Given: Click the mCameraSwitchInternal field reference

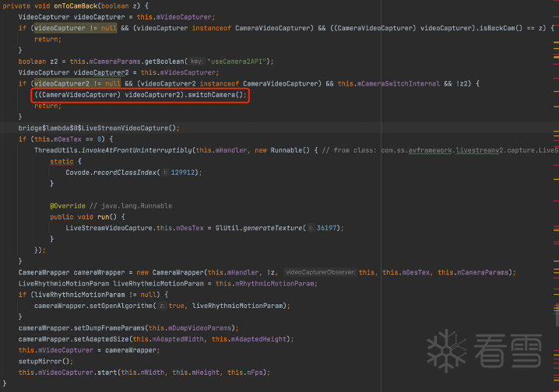Looking at the screenshot, I should tap(399, 84).
